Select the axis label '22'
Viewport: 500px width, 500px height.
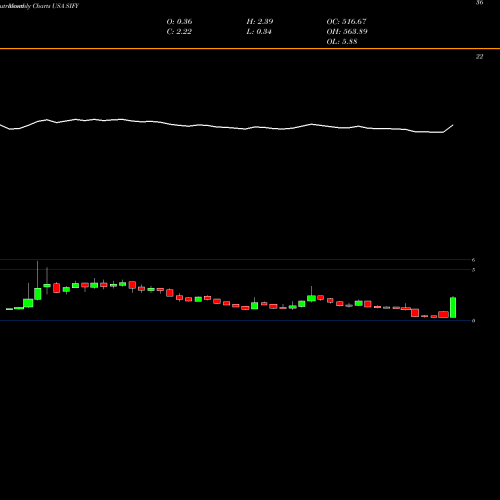click(x=479, y=57)
